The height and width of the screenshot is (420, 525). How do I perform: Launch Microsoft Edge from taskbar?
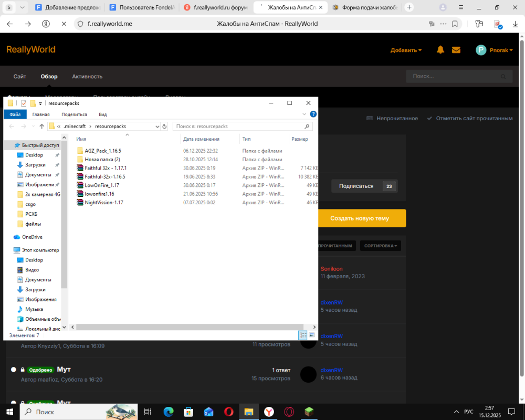coord(169,412)
